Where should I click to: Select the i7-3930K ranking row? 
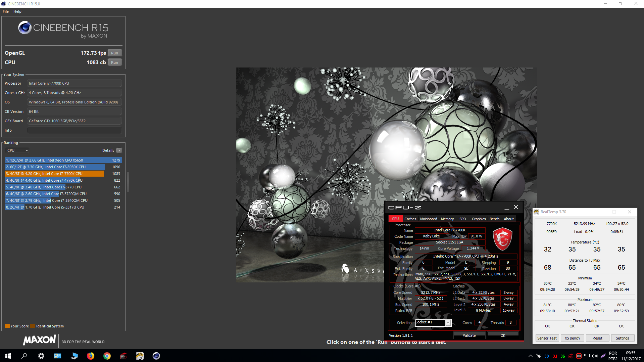click(63, 167)
